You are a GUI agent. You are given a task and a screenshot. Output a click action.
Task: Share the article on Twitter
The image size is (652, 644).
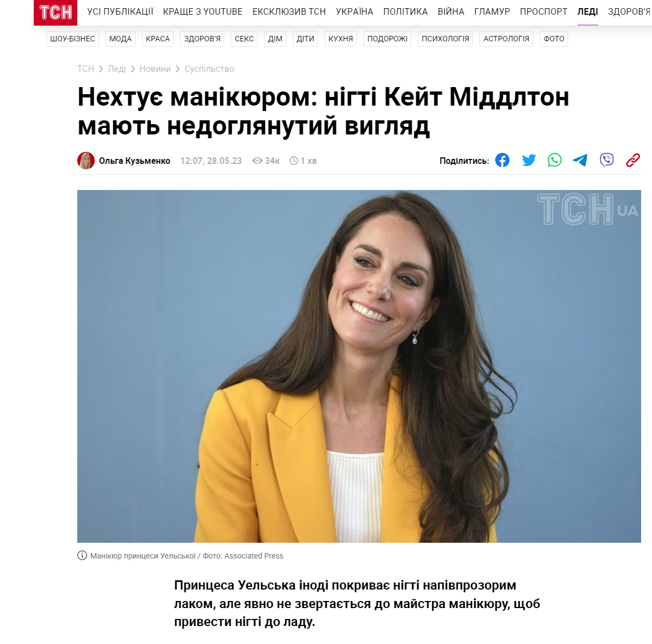(x=528, y=160)
